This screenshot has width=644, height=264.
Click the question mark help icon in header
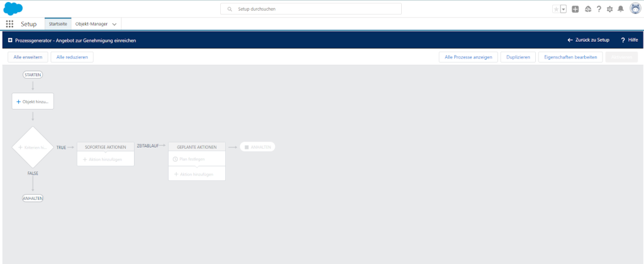tap(599, 9)
